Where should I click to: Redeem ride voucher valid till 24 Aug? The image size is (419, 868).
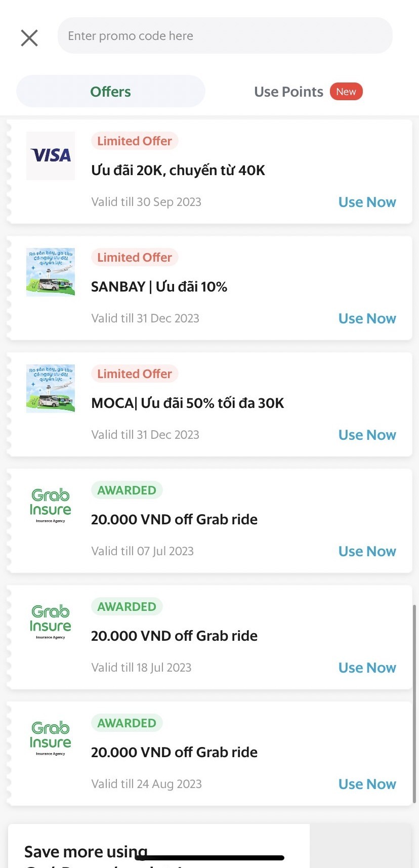coord(367,784)
